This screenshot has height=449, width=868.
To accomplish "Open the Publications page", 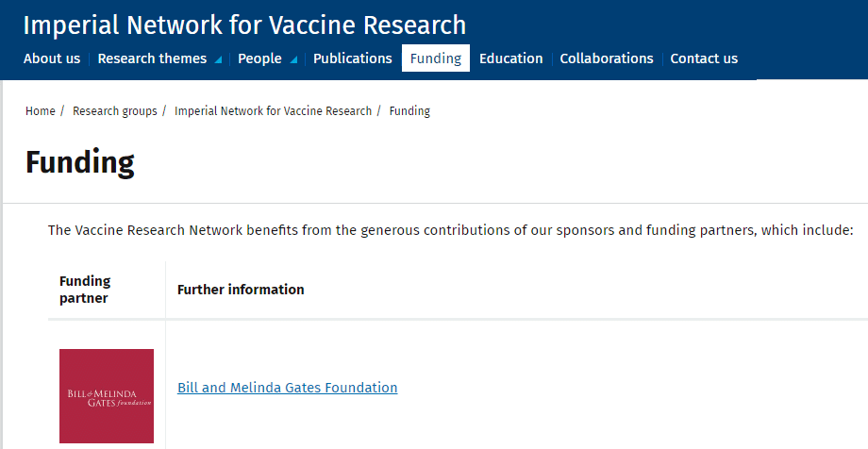I will tap(352, 58).
